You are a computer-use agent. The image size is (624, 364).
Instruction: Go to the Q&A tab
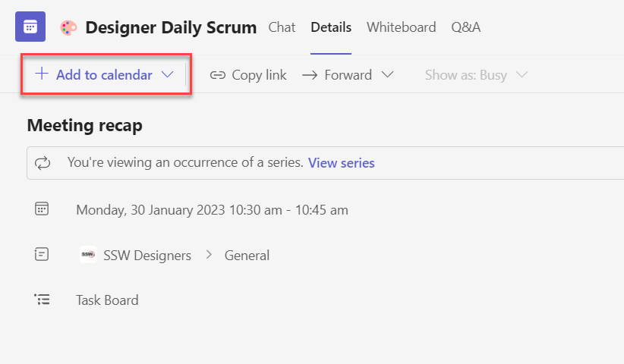click(x=465, y=27)
